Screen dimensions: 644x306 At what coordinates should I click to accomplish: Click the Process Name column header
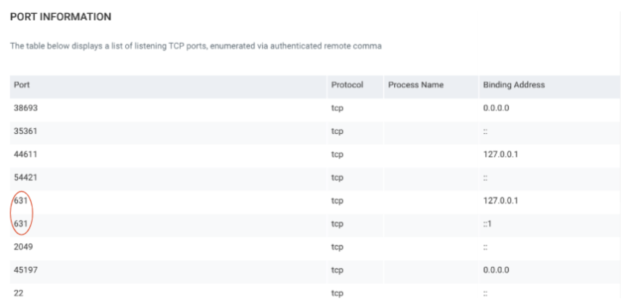(x=415, y=85)
